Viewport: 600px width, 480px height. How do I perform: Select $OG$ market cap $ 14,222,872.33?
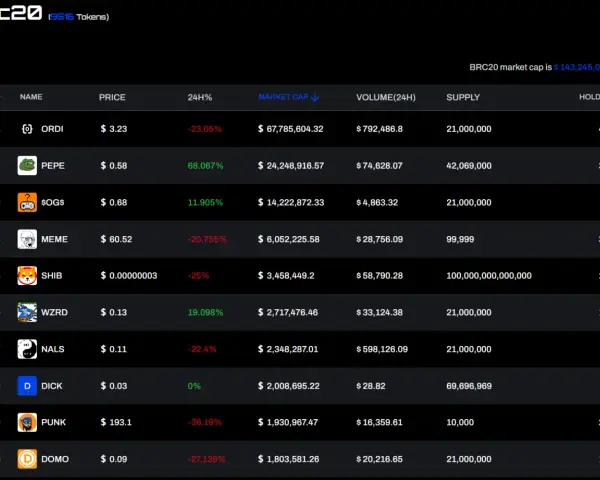pos(291,202)
